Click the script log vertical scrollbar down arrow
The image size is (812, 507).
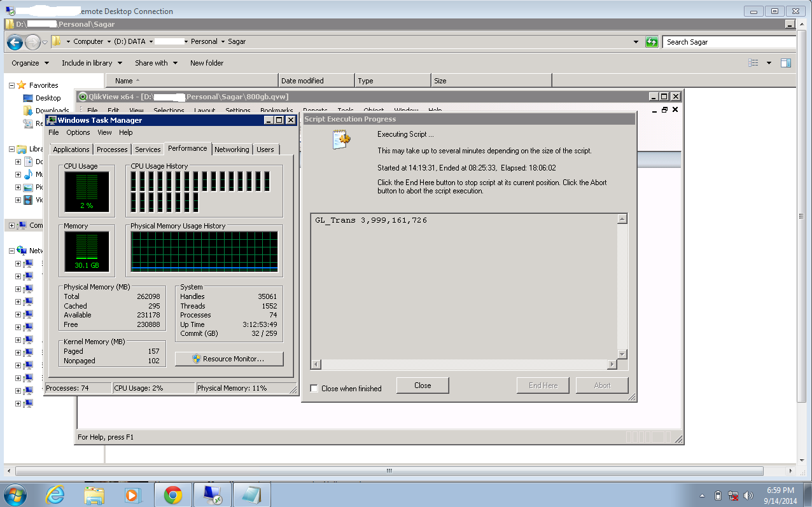(x=622, y=354)
